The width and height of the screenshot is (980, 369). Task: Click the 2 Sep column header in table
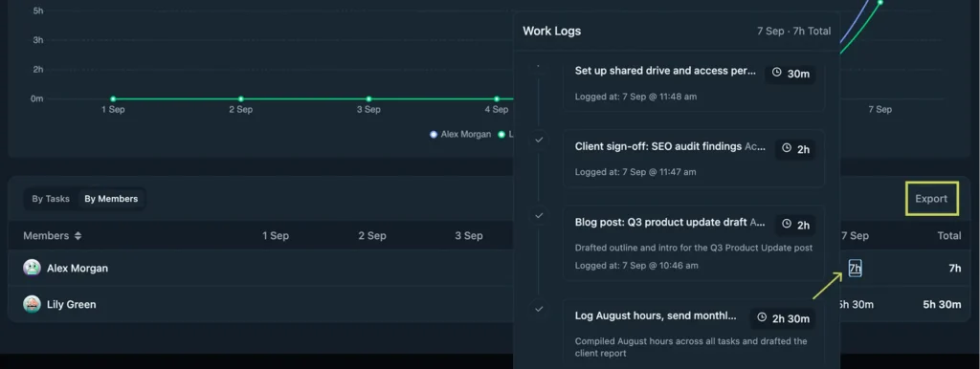(x=372, y=236)
